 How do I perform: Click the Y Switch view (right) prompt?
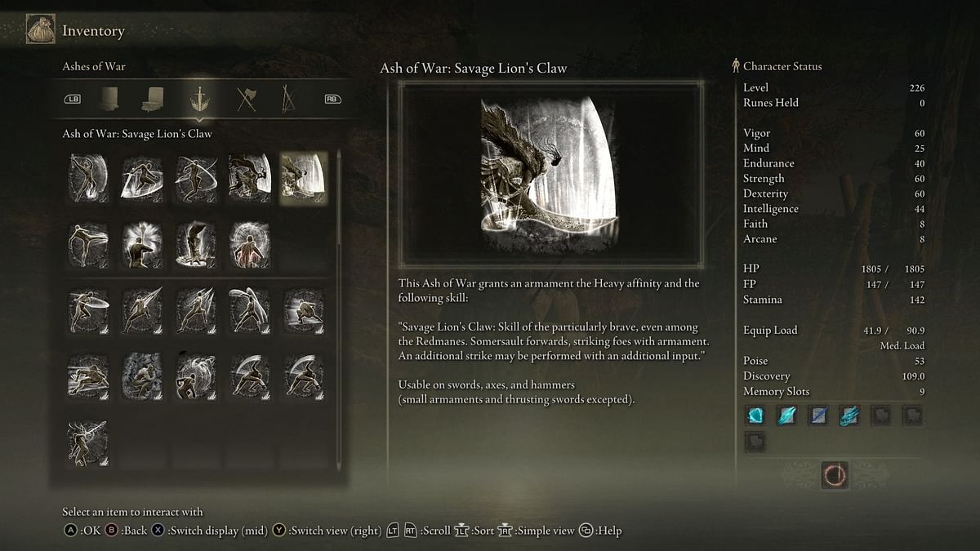pyautogui.click(x=327, y=531)
